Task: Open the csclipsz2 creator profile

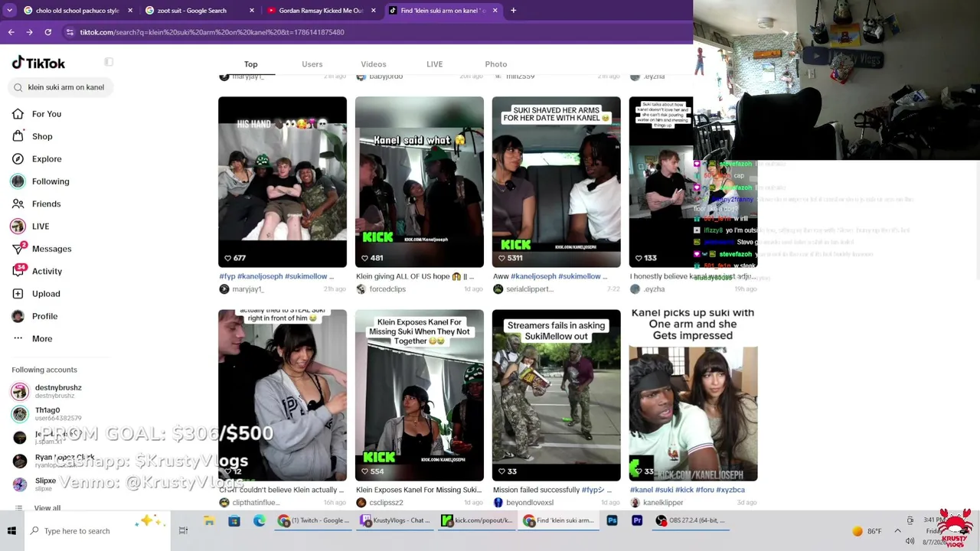Action: click(x=386, y=503)
